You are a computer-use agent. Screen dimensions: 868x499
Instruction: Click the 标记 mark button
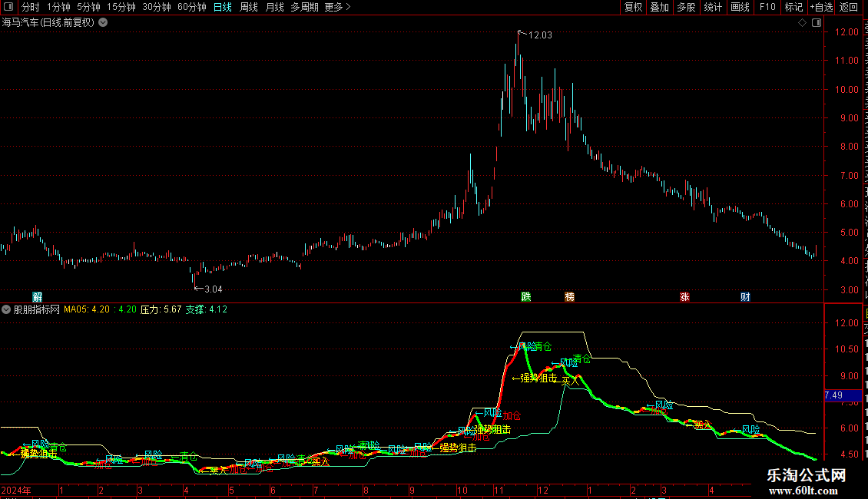pyautogui.click(x=793, y=7)
